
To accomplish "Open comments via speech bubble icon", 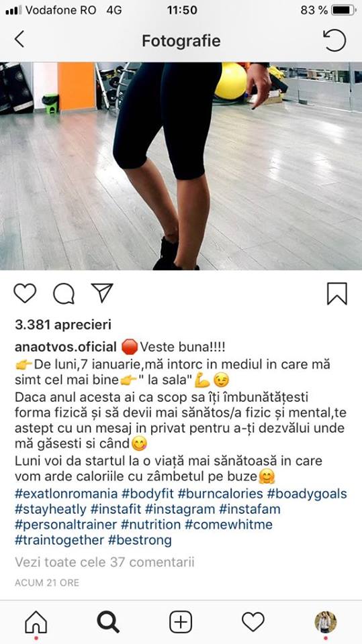I will (64, 294).
